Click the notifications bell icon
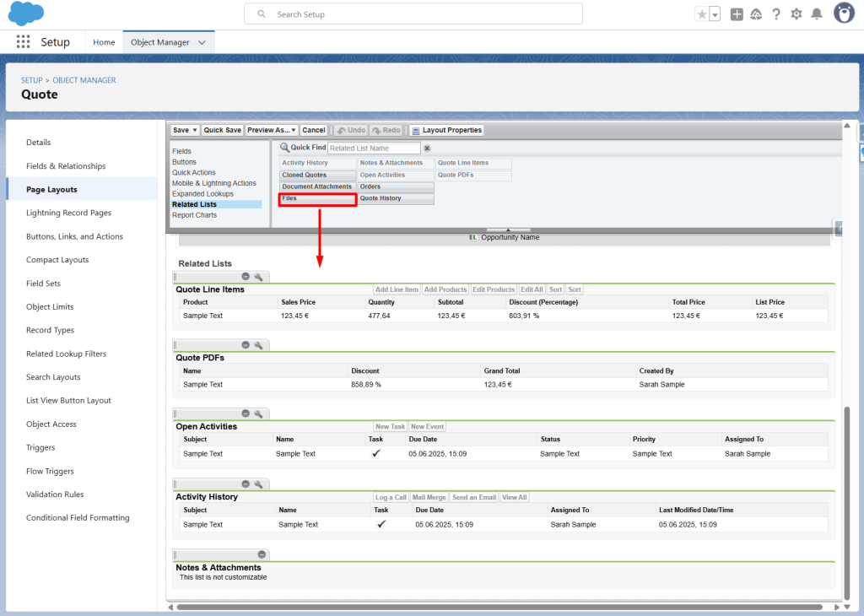This screenshot has height=616, width=864. [x=817, y=14]
